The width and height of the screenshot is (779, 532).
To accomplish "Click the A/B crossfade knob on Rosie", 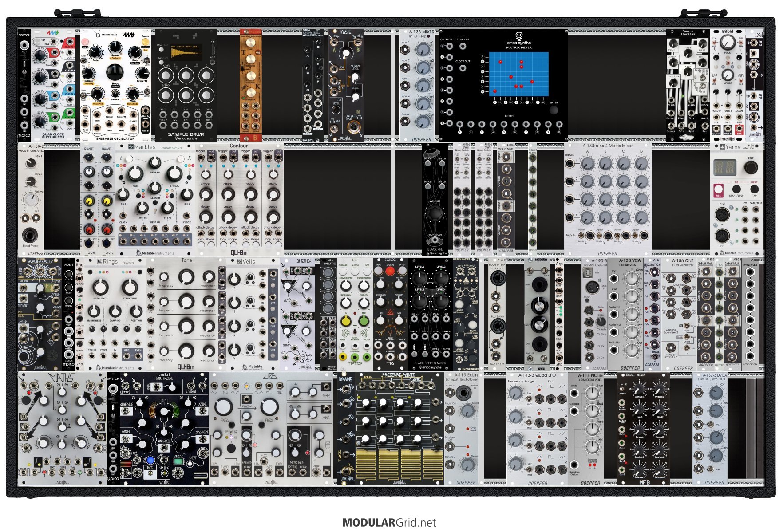I will (x=346, y=54).
